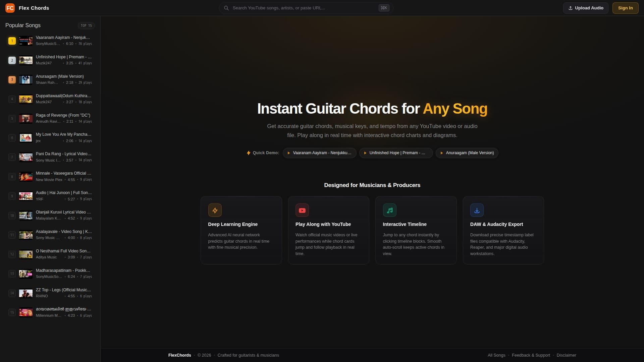
Task: Play the Anuraagam (Male Version) quick demo
Action: [467, 153]
